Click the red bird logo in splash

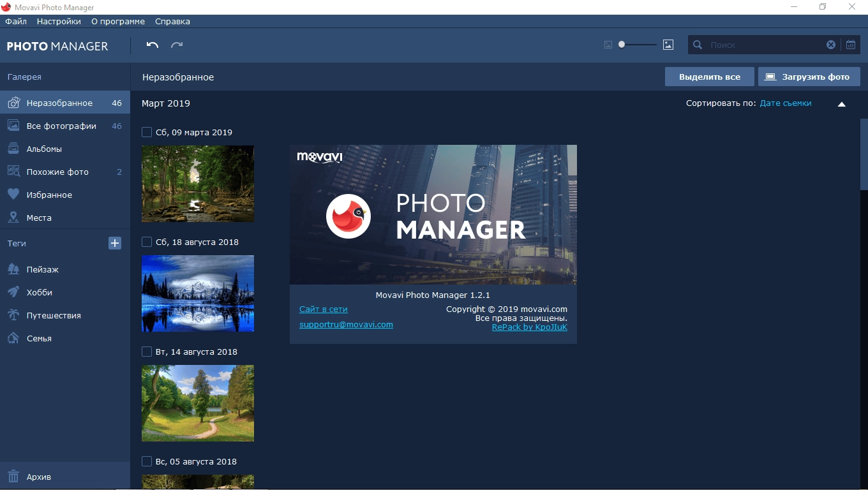pos(348,216)
